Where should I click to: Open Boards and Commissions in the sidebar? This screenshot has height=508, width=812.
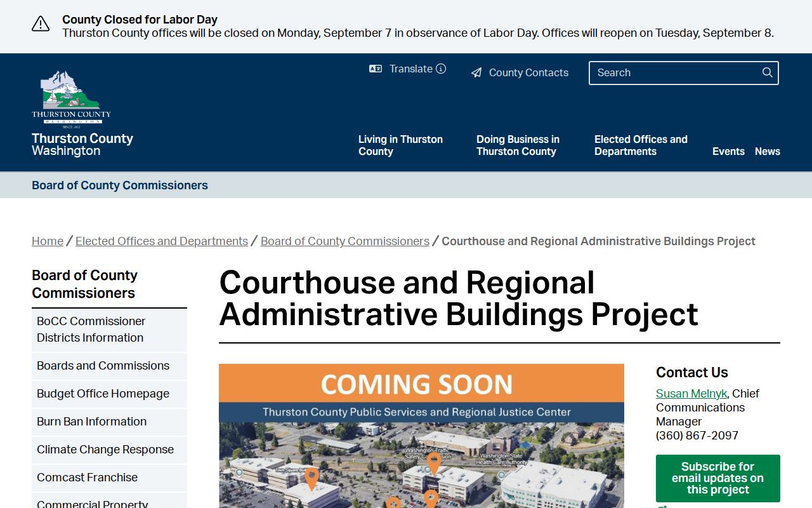click(109, 366)
